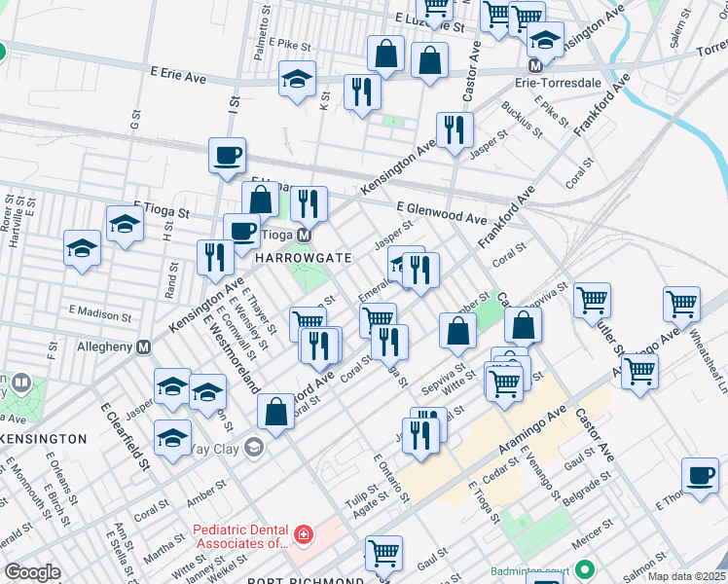The width and height of the screenshot is (728, 584).
Task: Select the coffee cup marker left of Tioga label
Action: pos(242,233)
